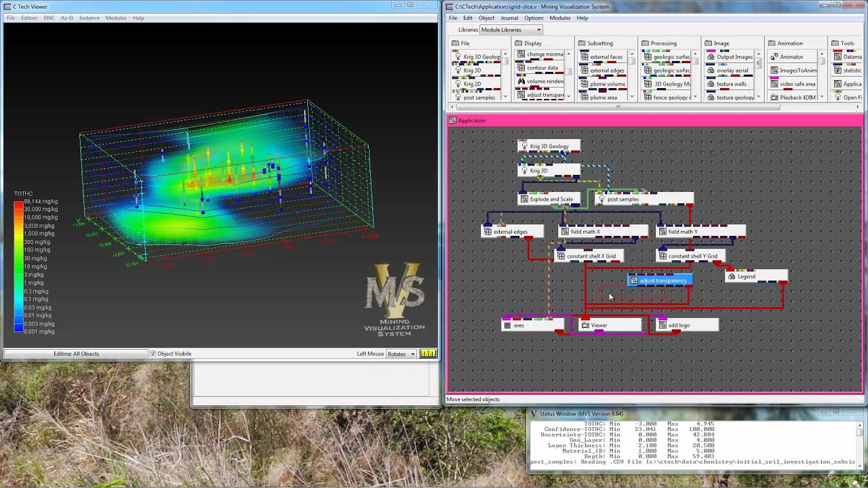The width and height of the screenshot is (868, 488).
Task: Pick adjust transparency from the Display library list
Action: tap(540, 95)
